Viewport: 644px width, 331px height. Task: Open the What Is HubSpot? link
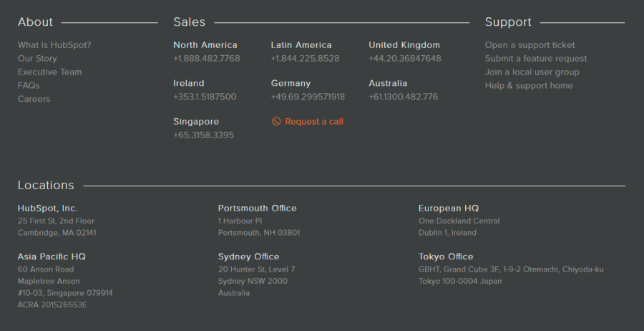54,45
